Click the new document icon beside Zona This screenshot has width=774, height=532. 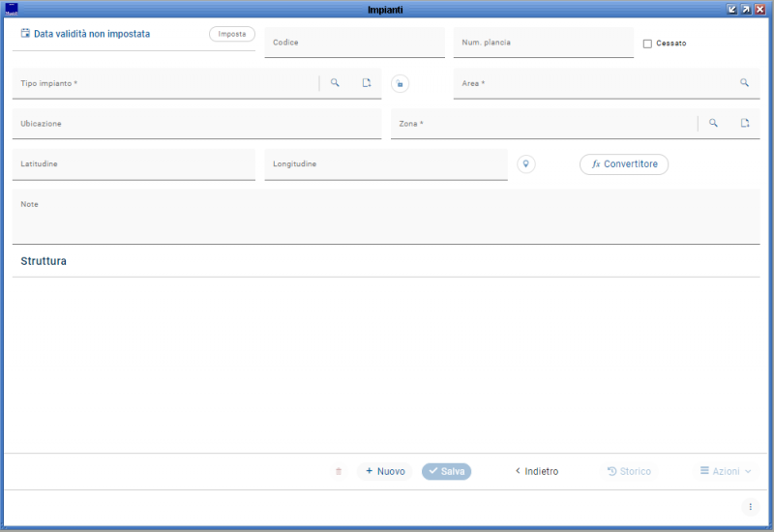coord(745,124)
